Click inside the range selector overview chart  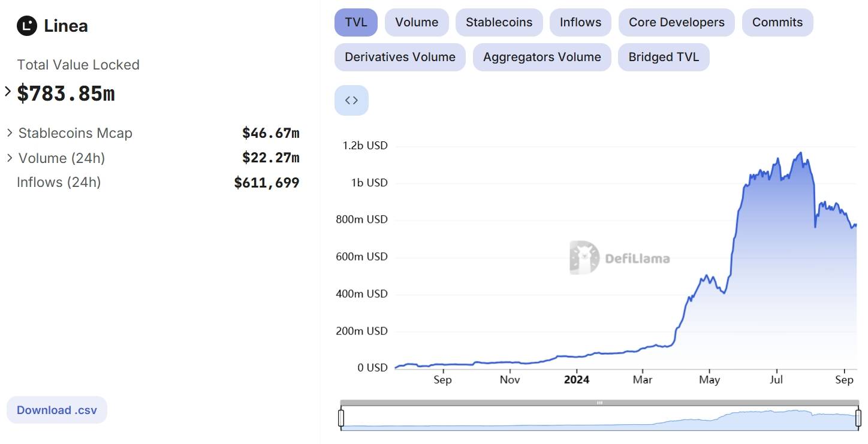click(599, 418)
